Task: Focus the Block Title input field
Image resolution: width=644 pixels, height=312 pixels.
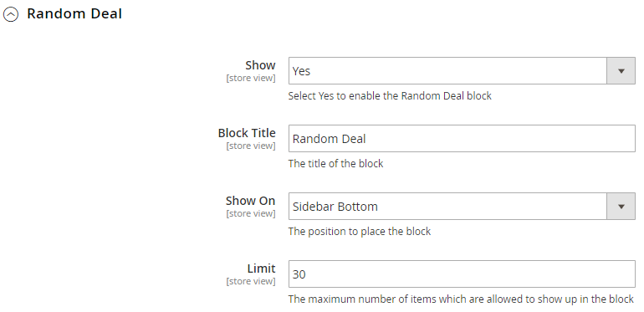Action: coord(462,139)
